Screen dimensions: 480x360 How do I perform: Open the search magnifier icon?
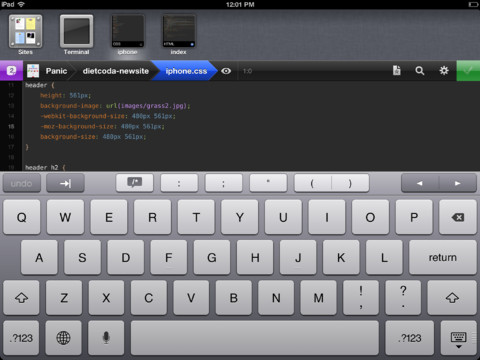pos(420,71)
